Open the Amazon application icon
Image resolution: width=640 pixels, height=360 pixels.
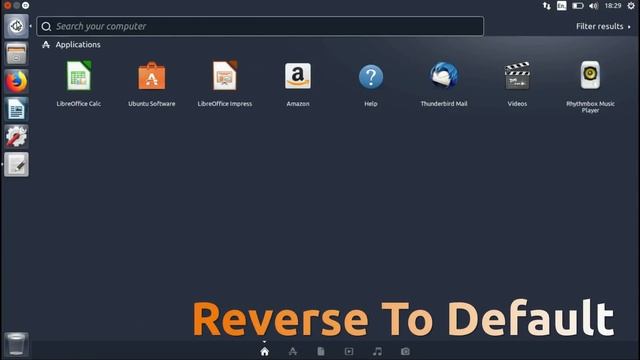pyautogui.click(x=298, y=76)
